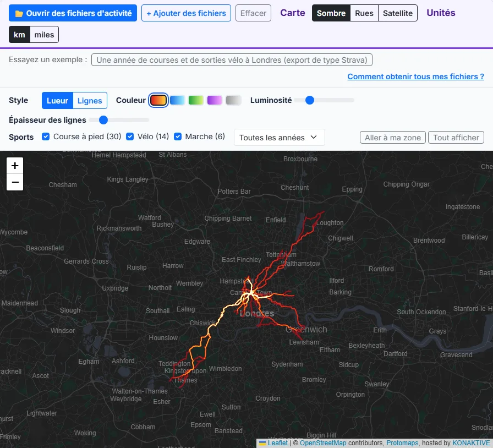The width and height of the screenshot is (493, 448).
Task: Click the Greenwich label on the map
Action: pos(306,329)
